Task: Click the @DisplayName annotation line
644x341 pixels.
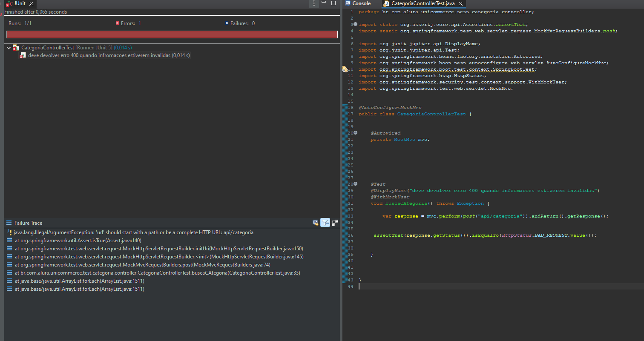Action: coord(485,190)
